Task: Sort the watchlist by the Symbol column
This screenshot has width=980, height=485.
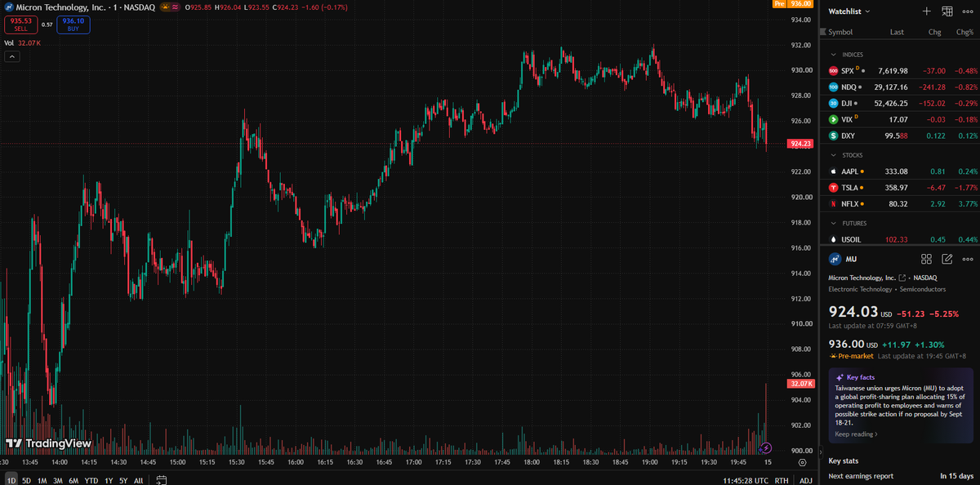Action: click(840, 33)
